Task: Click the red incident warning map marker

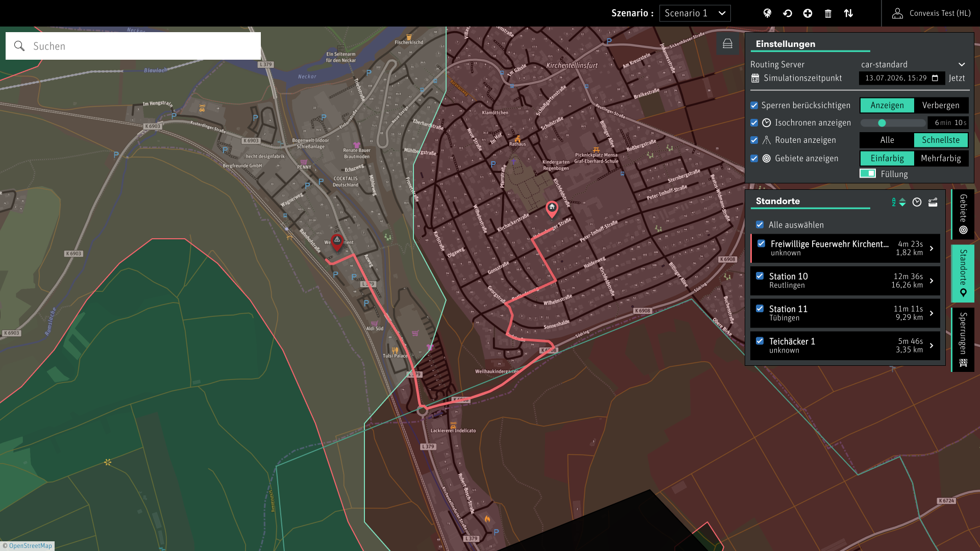Action: (x=337, y=241)
